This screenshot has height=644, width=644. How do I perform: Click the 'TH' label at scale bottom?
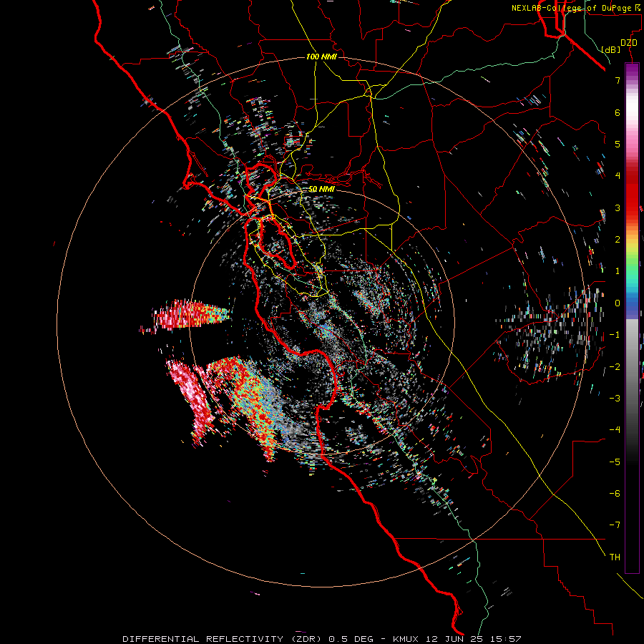(x=615, y=557)
